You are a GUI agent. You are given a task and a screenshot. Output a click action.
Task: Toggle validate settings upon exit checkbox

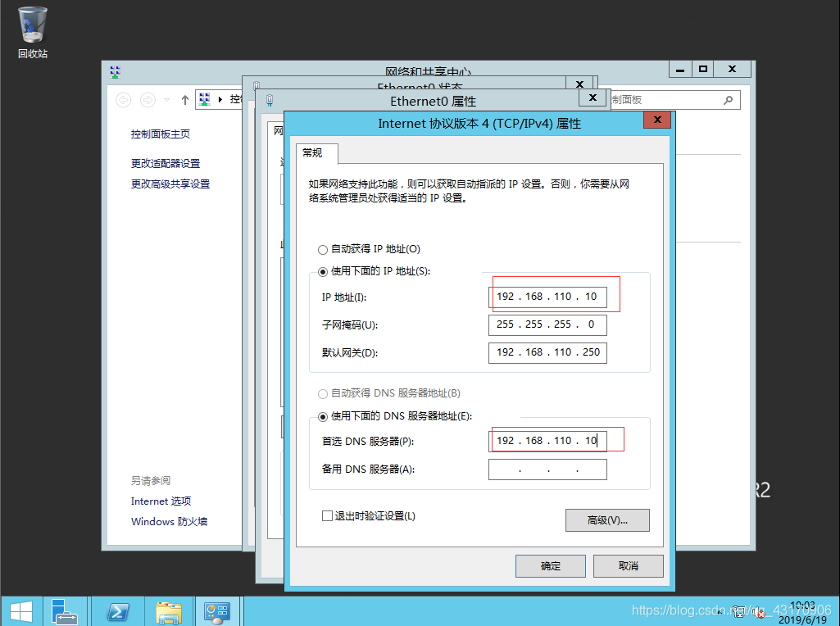click(x=327, y=515)
